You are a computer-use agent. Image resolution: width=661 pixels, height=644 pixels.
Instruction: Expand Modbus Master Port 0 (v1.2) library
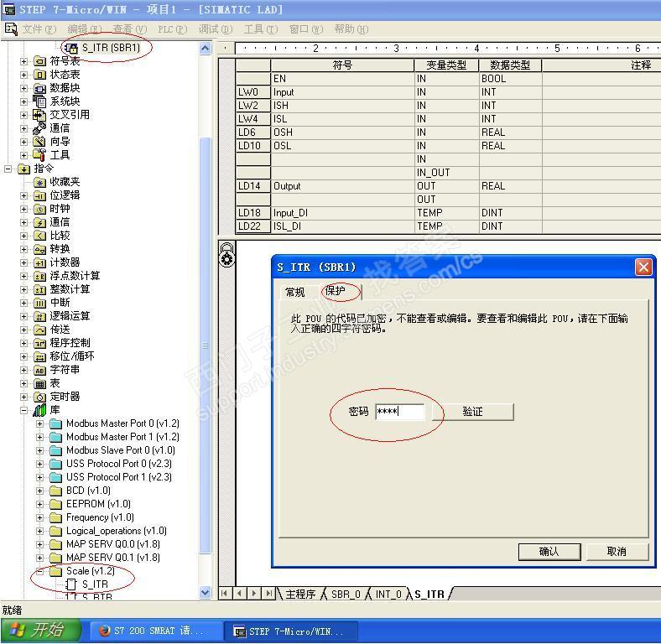[39, 423]
